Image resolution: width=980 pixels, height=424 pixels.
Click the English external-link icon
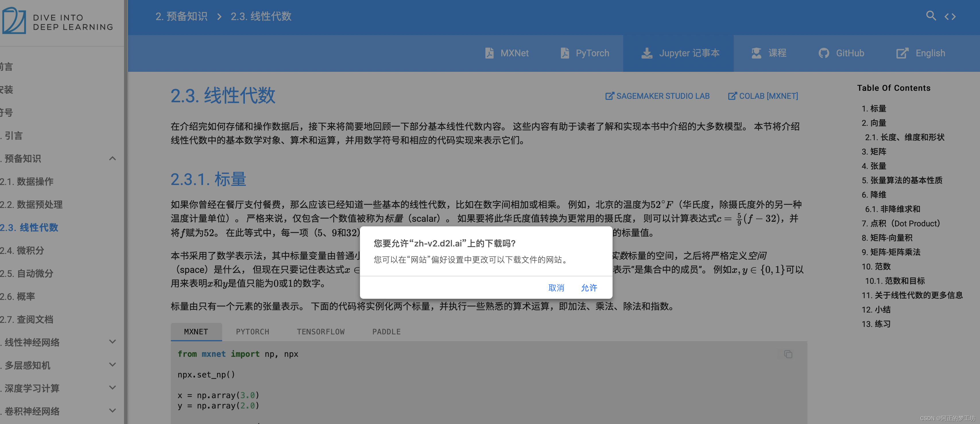tap(902, 53)
